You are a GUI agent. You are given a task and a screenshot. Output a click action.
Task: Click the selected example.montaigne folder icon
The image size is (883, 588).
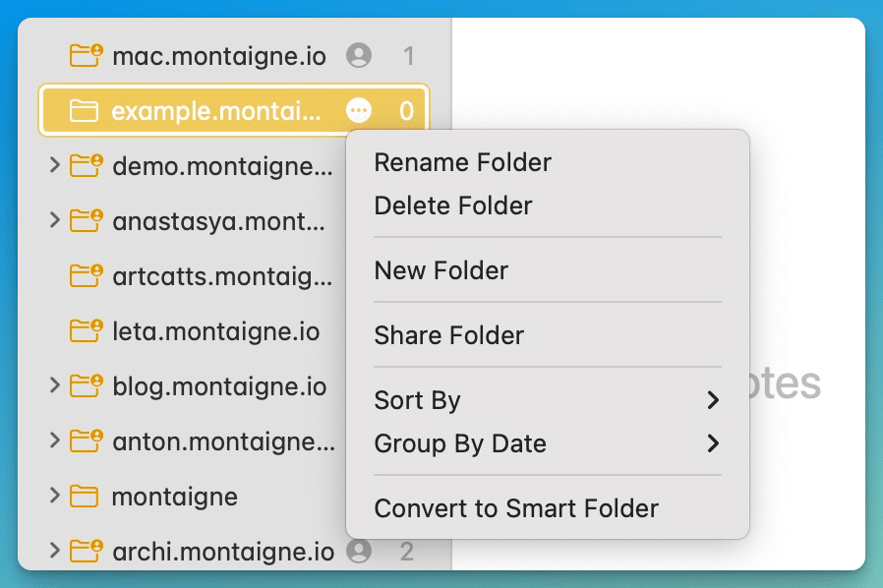point(85,111)
